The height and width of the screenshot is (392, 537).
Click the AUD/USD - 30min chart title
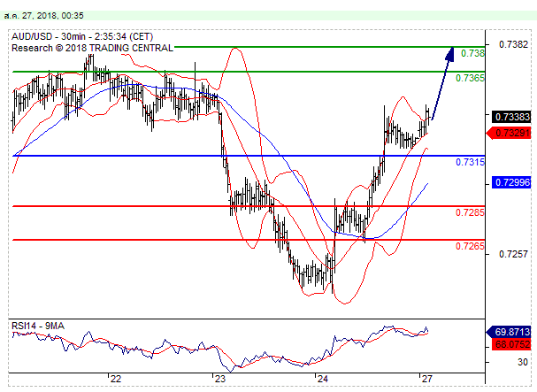pyautogui.click(x=82, y=36)
